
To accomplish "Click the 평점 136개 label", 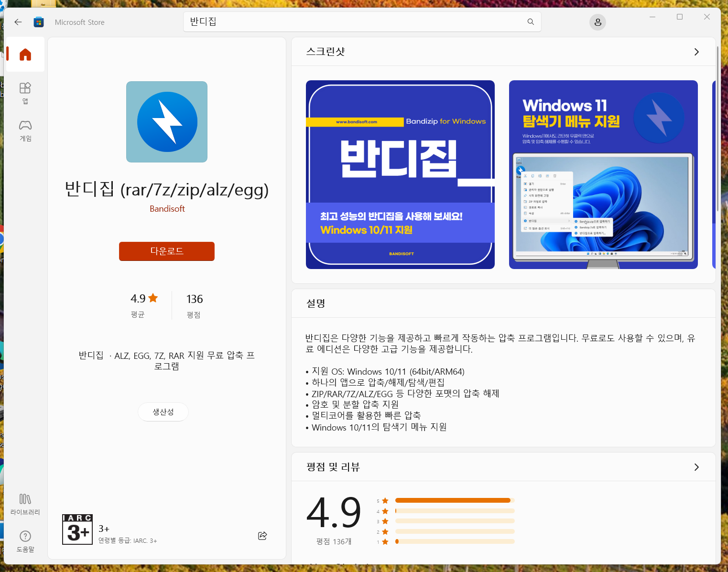I will pos(334,541).
